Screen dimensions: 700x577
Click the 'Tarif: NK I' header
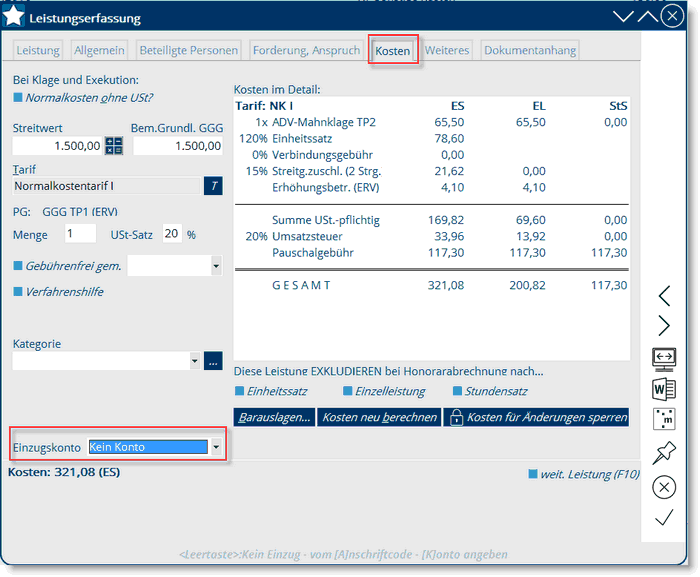point(264,106)
